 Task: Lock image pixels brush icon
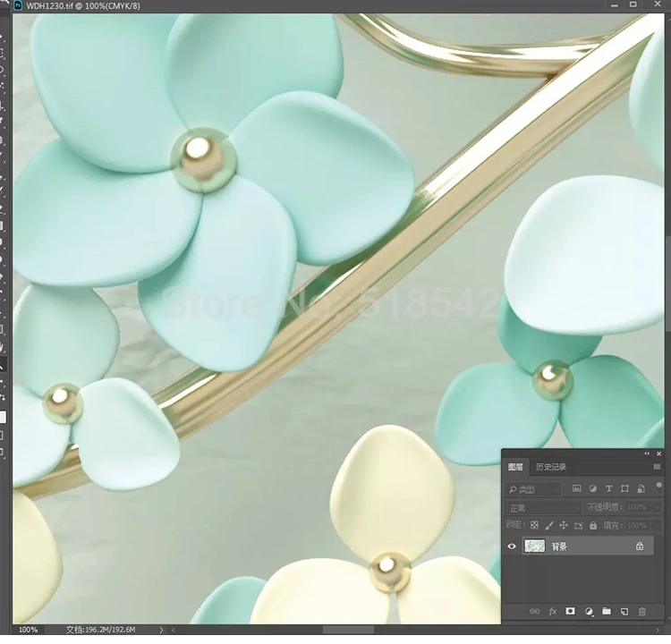(549, 525)
